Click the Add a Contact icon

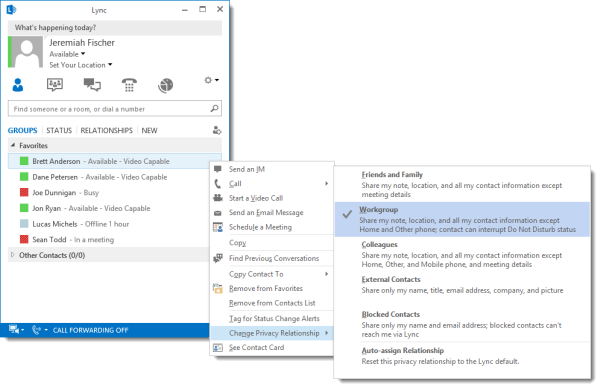point(217,130)
